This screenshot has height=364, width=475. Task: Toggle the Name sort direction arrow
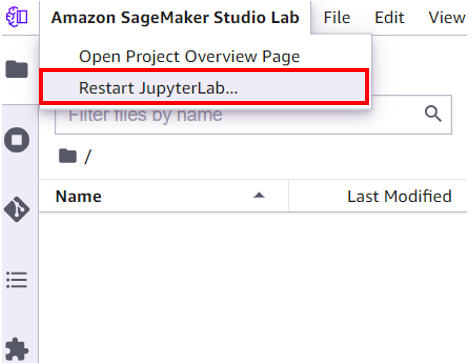coord(259,196)
